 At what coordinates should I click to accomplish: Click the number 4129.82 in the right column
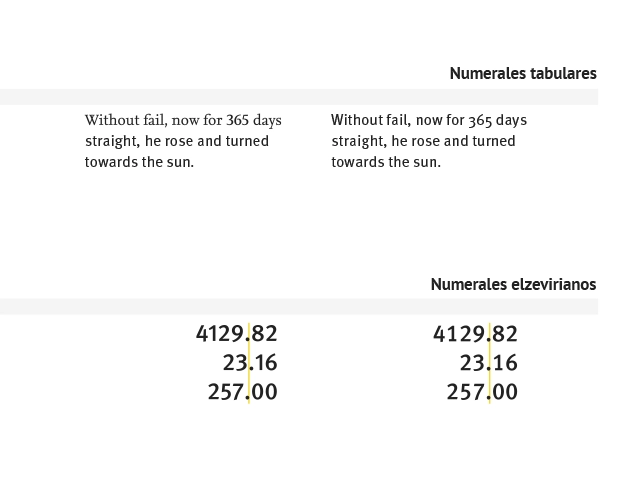coord(476,333)
